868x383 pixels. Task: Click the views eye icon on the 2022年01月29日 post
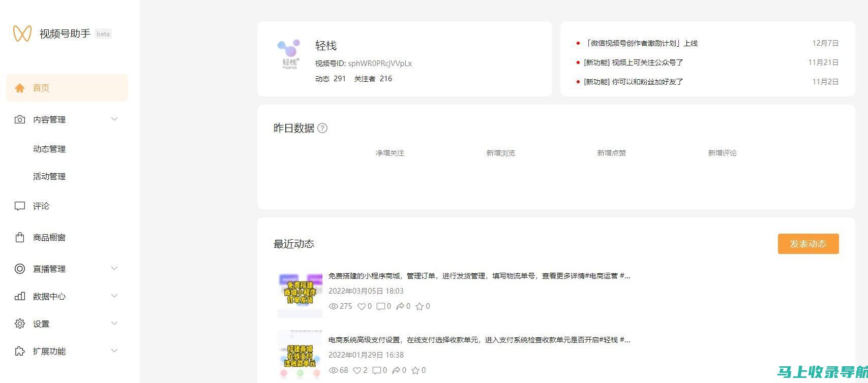(x=334, y=370)
